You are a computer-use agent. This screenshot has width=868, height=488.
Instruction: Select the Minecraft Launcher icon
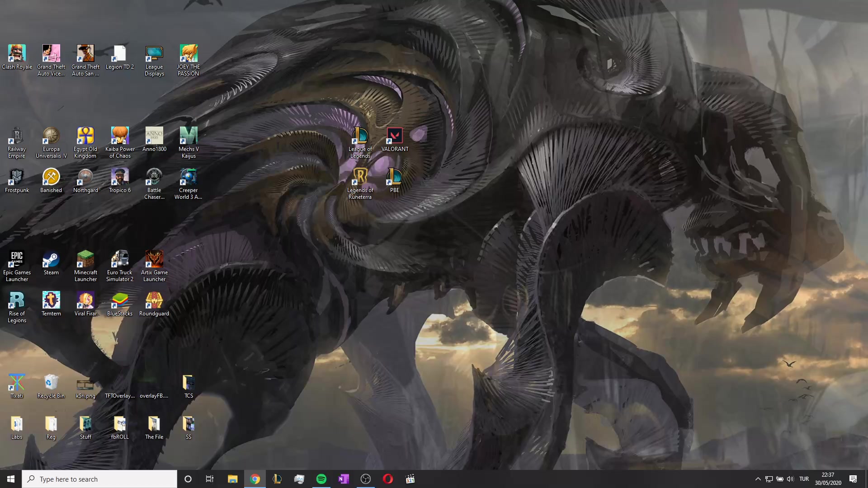85,266
